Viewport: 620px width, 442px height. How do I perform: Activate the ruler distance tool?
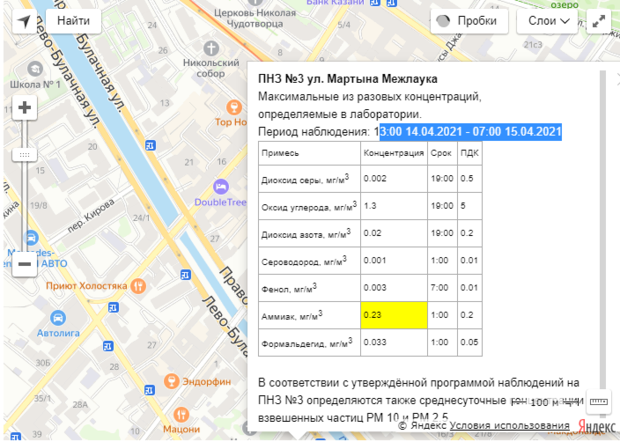point(598,403)
